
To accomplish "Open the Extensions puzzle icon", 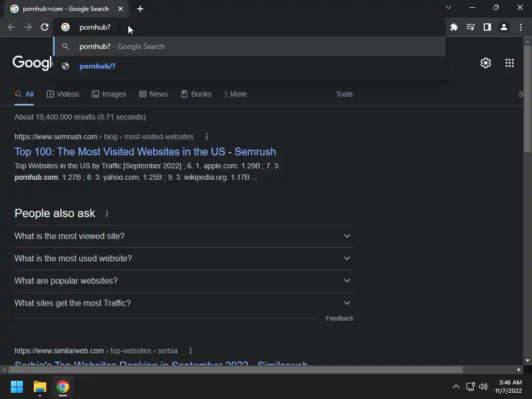I will point(454,27).
